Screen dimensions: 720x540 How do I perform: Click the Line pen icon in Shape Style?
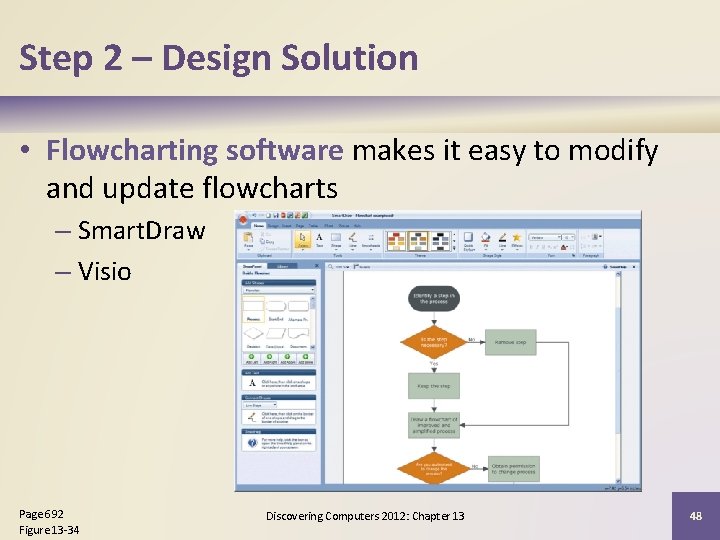point(502,237)
